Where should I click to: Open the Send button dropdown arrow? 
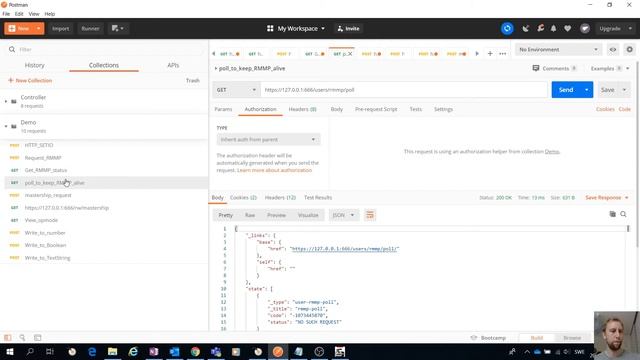point(587,90)
